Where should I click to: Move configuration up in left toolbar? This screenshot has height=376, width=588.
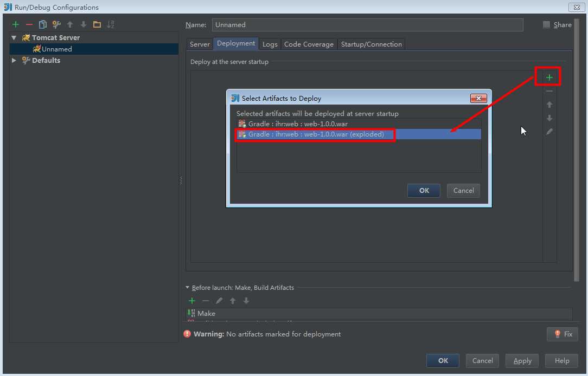click(70, 25)
